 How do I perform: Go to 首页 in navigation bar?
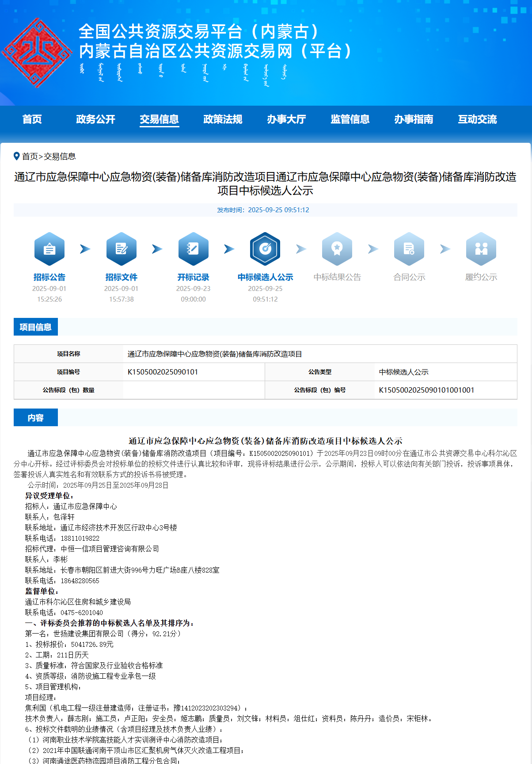[32, 119]
